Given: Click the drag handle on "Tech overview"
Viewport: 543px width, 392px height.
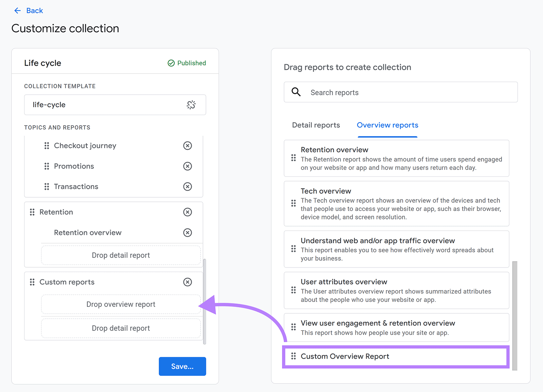Looking at the screenshot, I should click(x=294, y=203).
